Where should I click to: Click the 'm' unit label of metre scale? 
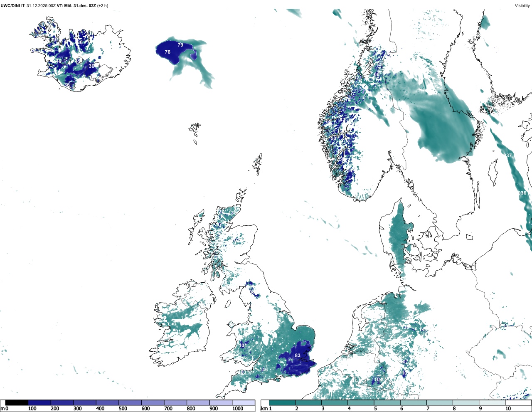tap(2, 409)
